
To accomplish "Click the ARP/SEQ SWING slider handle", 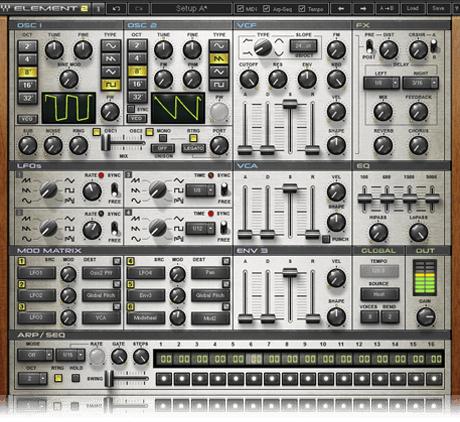I will coord(109,378).
